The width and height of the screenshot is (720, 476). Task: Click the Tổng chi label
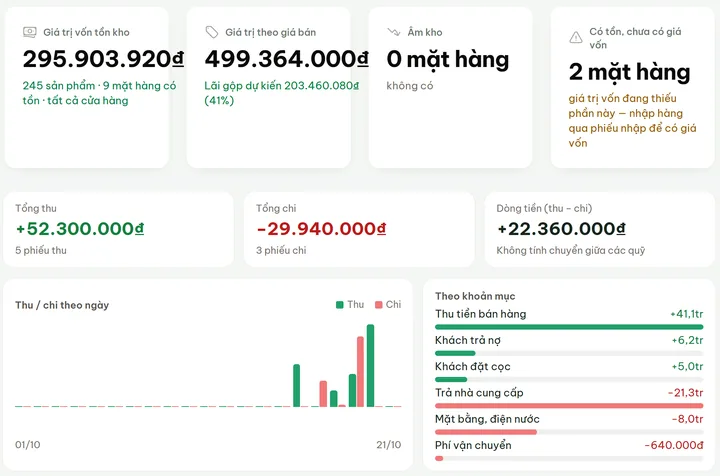coord(276,208)
